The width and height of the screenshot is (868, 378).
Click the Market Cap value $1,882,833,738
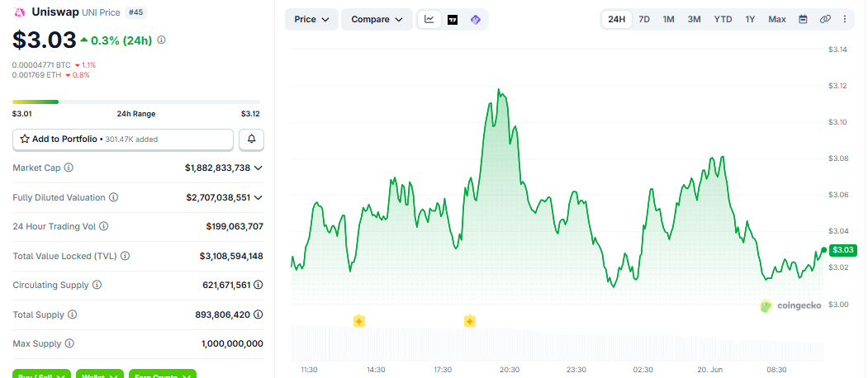click(217, 168)
